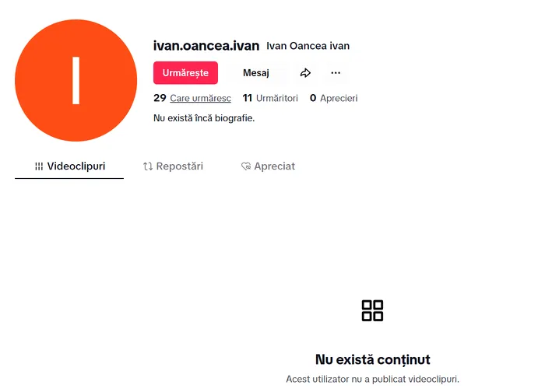
Task: Click the repost arrows icon
Action: pos(148,166)
